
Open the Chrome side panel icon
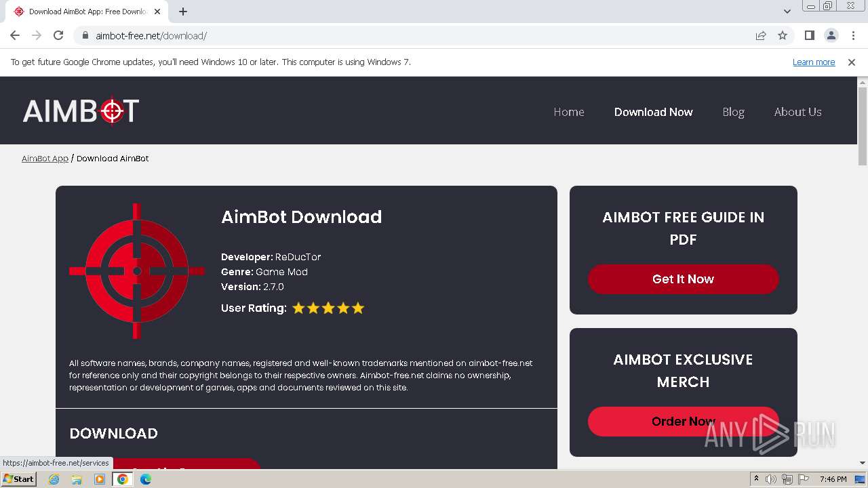tap(809, 35)
